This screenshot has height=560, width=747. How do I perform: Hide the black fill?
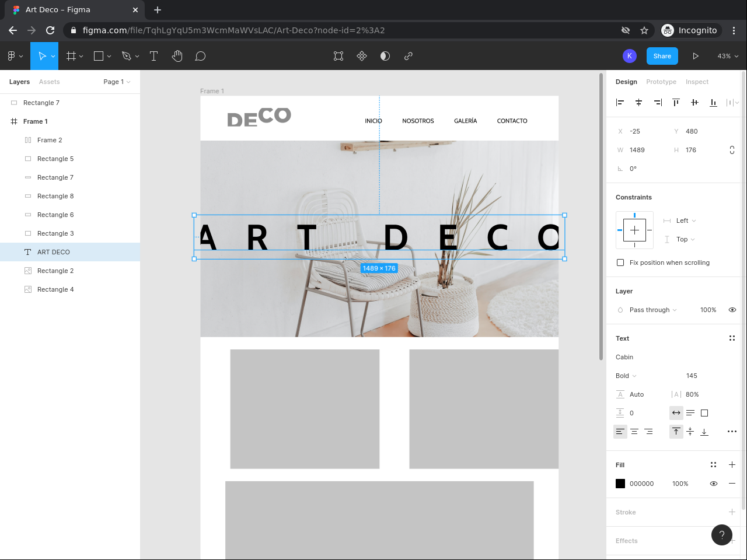point(713,484)
